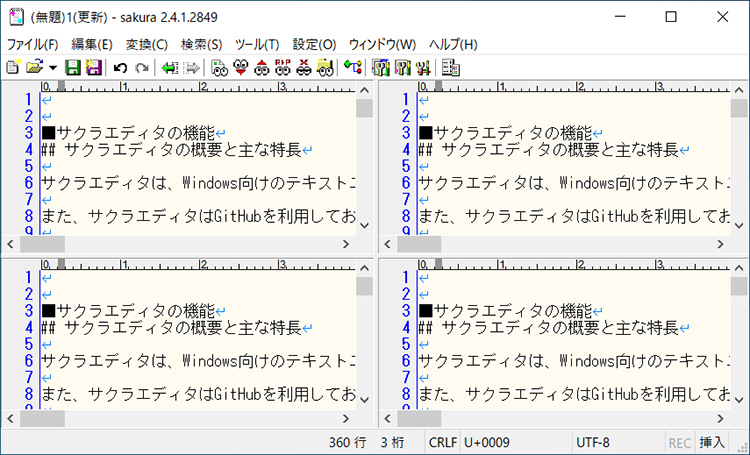Grab vertical scroll thumb in top-left pane
The width and height of the screenshot is (750, 455).
click(x=364, y=108)
